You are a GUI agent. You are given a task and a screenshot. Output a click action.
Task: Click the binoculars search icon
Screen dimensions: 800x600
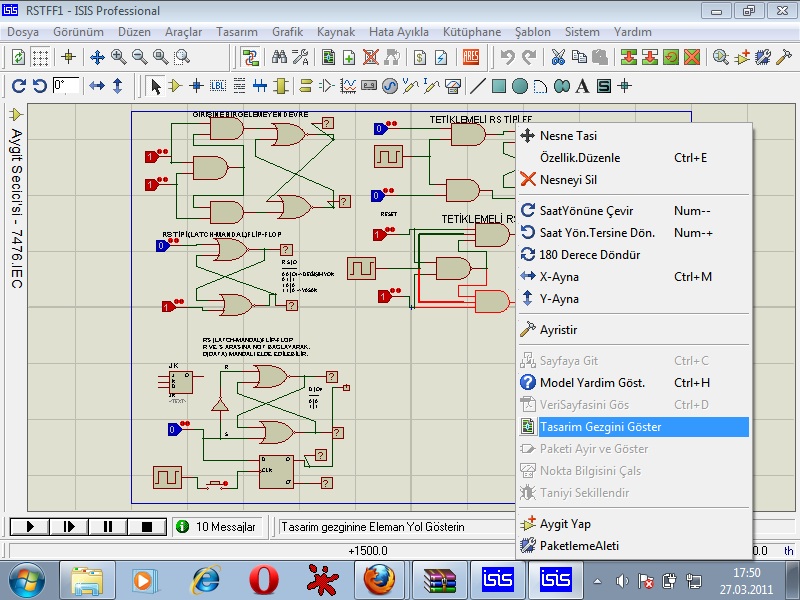pyautogui.click(x=279, y=57)
